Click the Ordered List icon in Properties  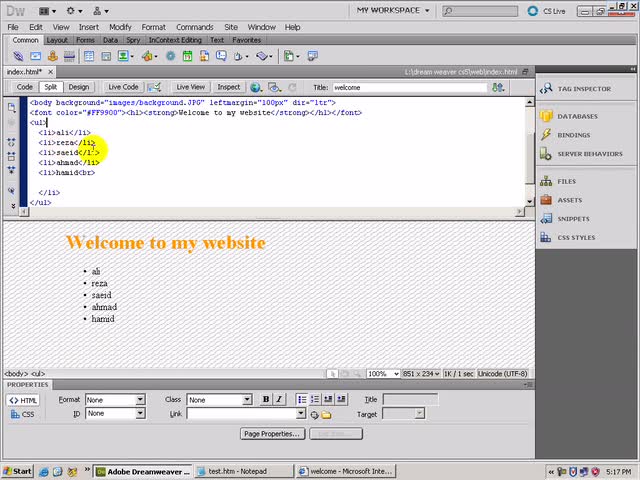[x=315, y=399]
